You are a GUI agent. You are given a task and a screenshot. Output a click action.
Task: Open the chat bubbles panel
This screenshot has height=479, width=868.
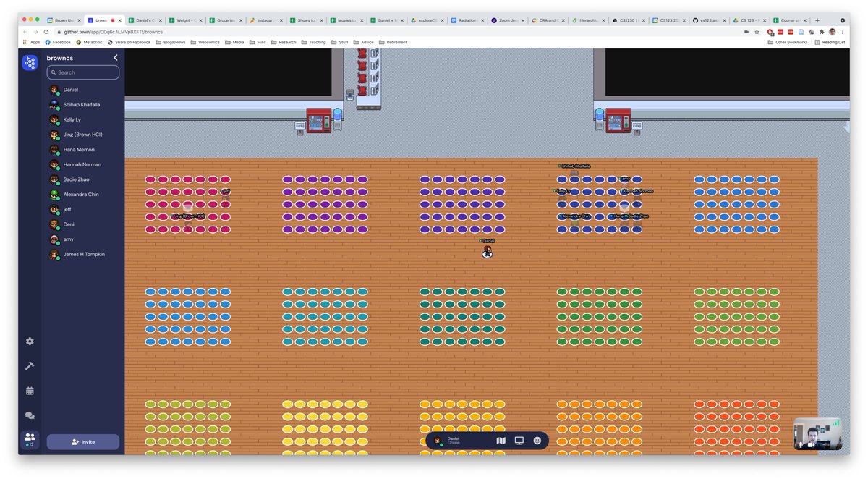(30, 415)
